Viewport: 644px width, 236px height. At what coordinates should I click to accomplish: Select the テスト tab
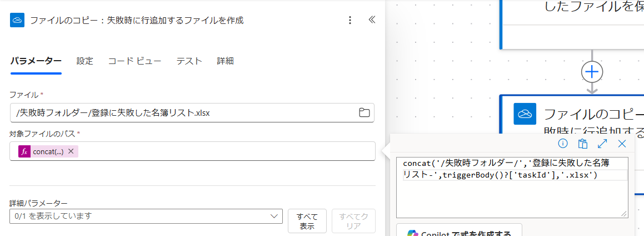(189, 61)
